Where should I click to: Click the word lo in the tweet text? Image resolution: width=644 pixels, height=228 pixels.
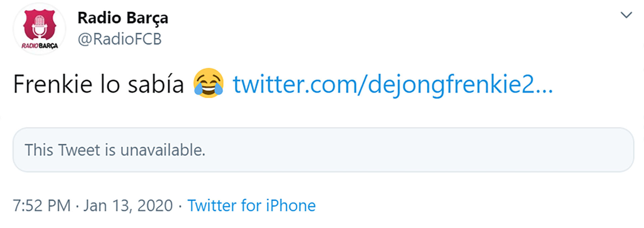tap(110, 84)
